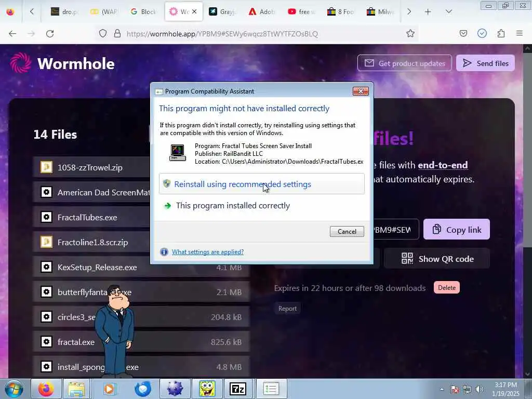Image resolution: width=532 pixels, height=399 pixels.
Task: Open the Windows Start menu
Action: click(13, 389)
